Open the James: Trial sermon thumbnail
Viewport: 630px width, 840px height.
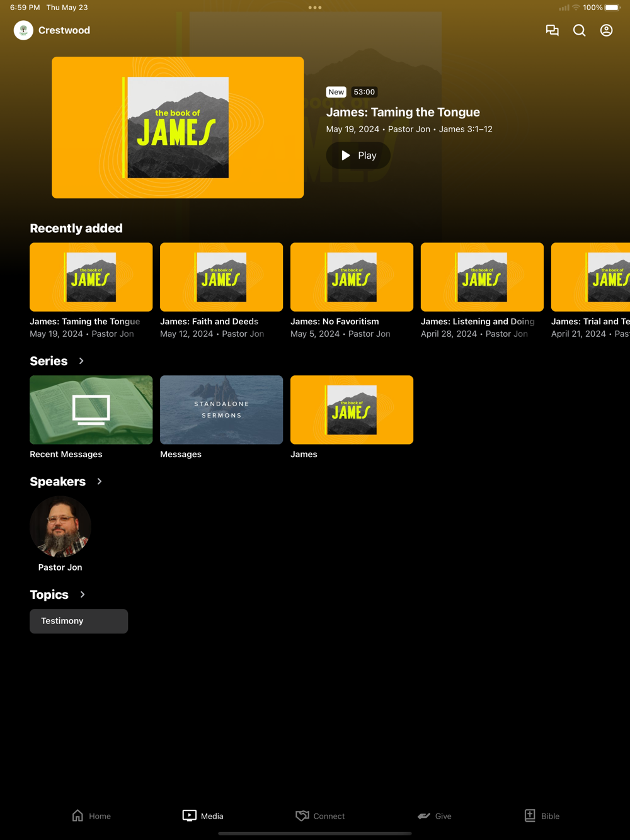(x=590, y=277)
